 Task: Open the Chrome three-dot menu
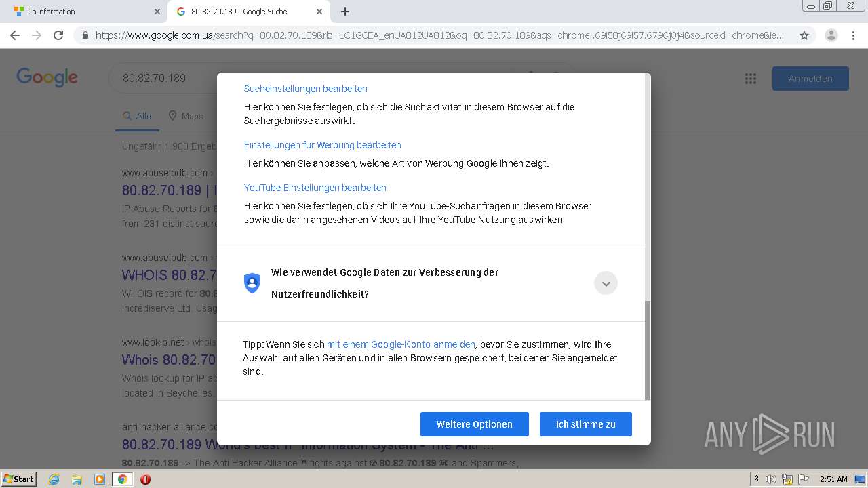(x=854, y=35)
